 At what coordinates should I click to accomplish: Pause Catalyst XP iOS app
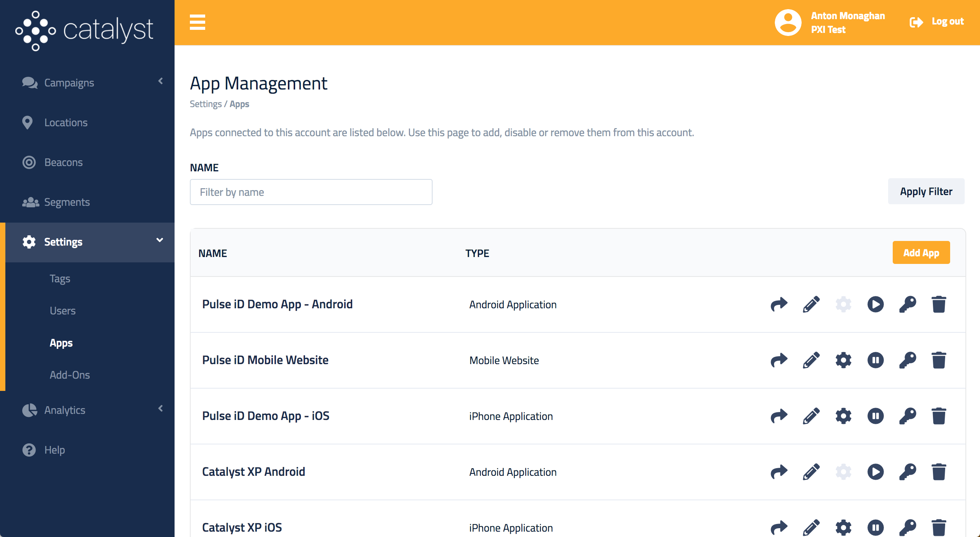tap(875, 528)
